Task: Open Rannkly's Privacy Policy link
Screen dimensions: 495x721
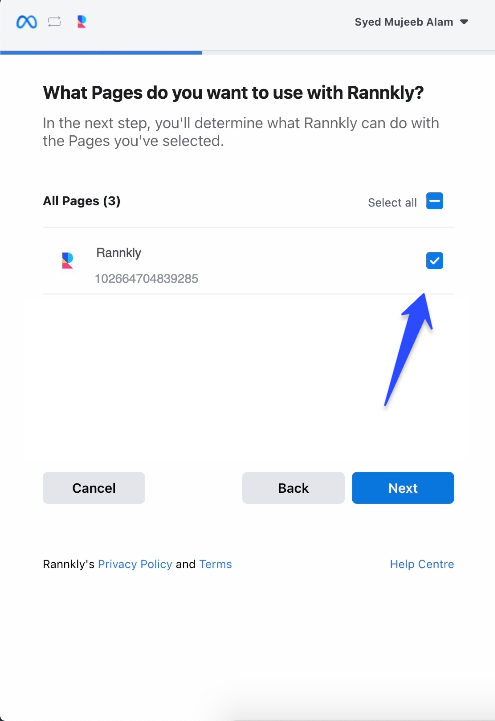Action: 135,564
